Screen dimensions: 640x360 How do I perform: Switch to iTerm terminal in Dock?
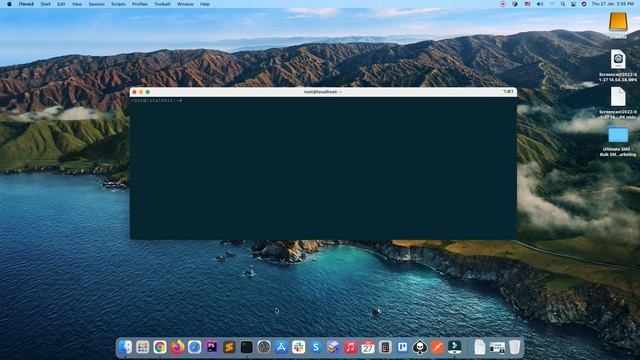[x=247, y=347]
